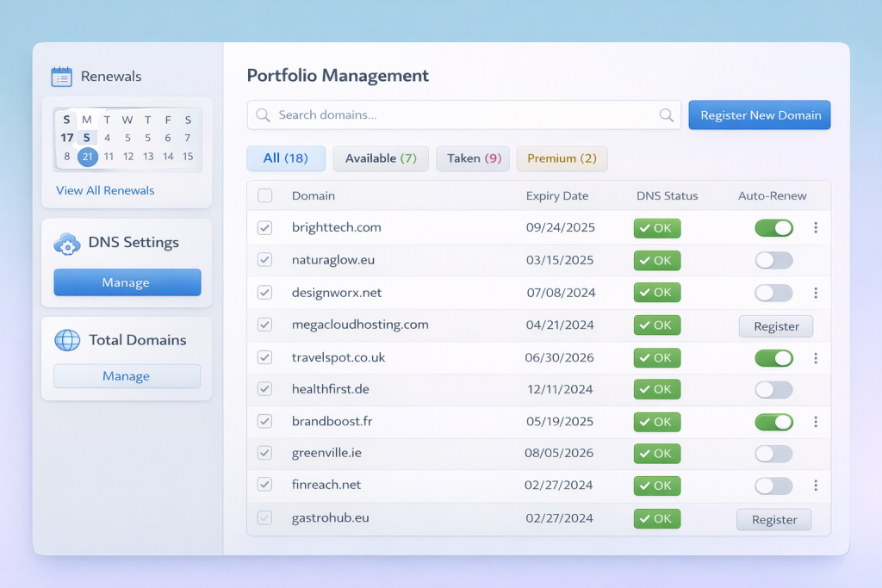Click the Expiry Date column header
882x588 pixels.
(x=557, y=195)
